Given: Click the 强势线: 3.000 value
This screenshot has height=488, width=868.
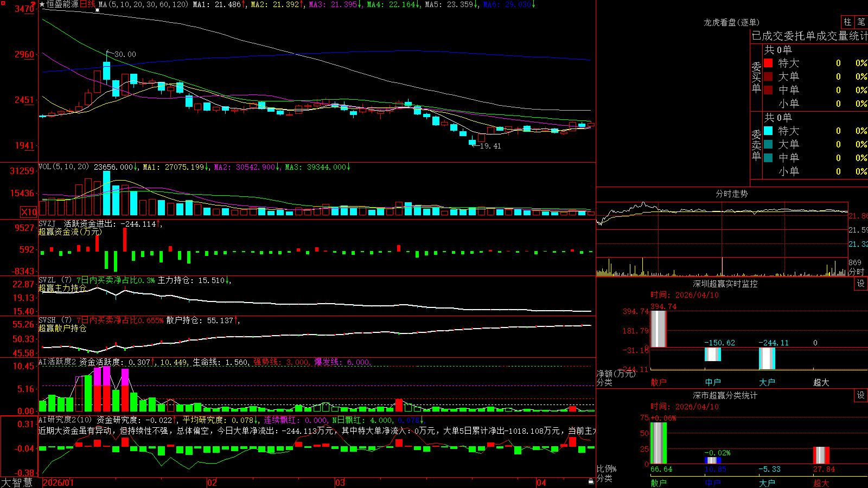Looking at the screenshot, I should coord(281,362).
